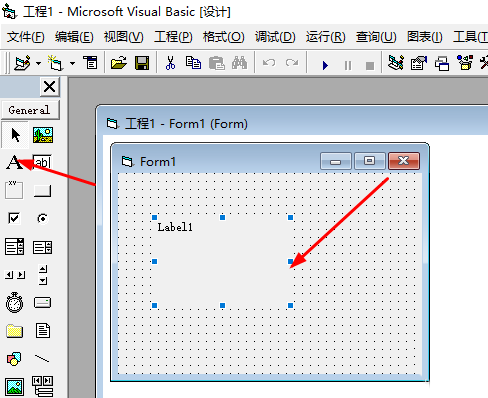Click the Undo arrow icon

[x=269, y=63]
